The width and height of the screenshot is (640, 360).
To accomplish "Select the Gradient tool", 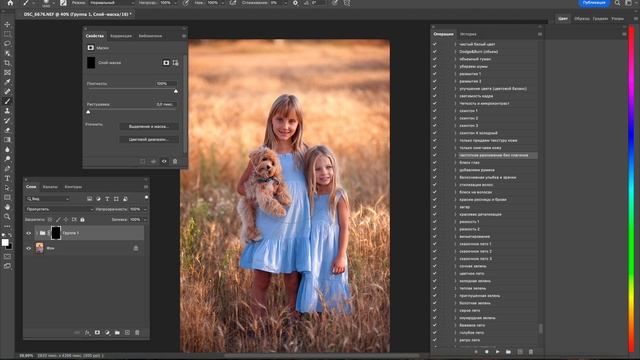I will [7, 140].
